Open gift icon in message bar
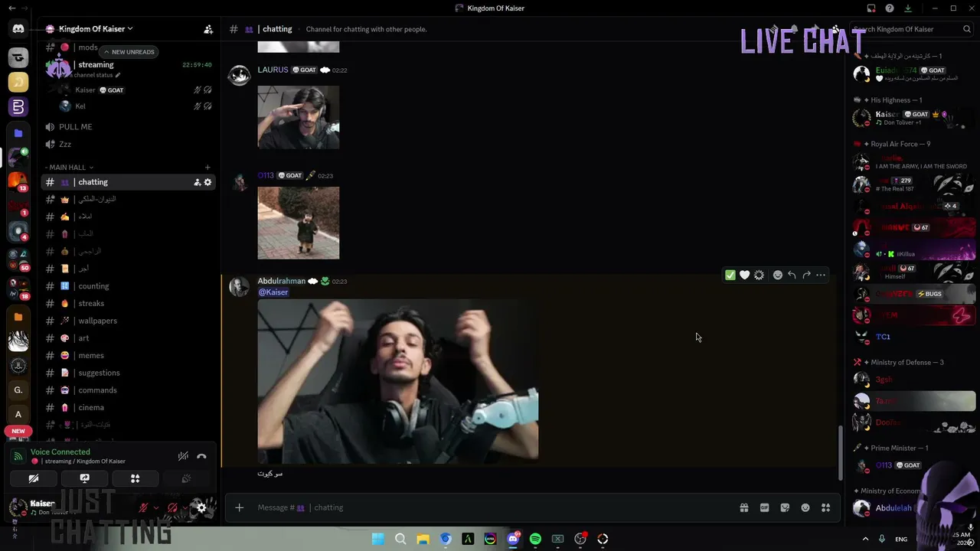 pyautogui.click(x=743, y=507)
